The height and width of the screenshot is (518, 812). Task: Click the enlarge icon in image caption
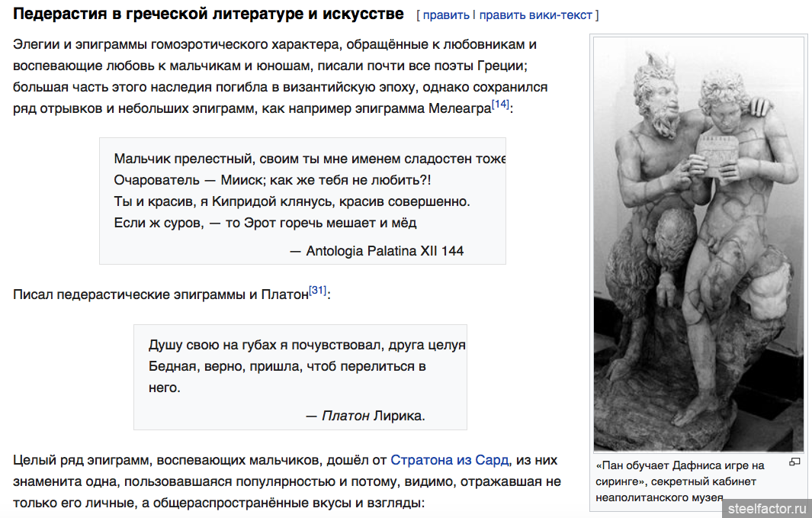794,462
